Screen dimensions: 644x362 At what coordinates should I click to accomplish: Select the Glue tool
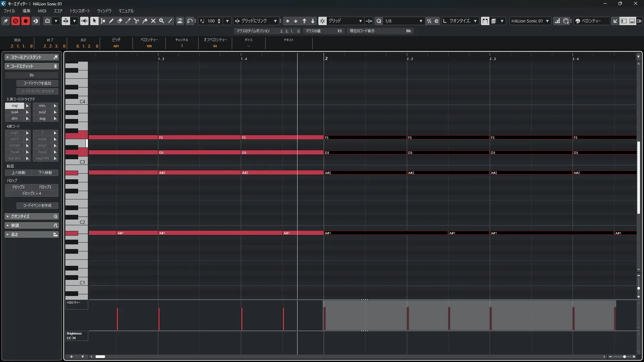[145, 21]
